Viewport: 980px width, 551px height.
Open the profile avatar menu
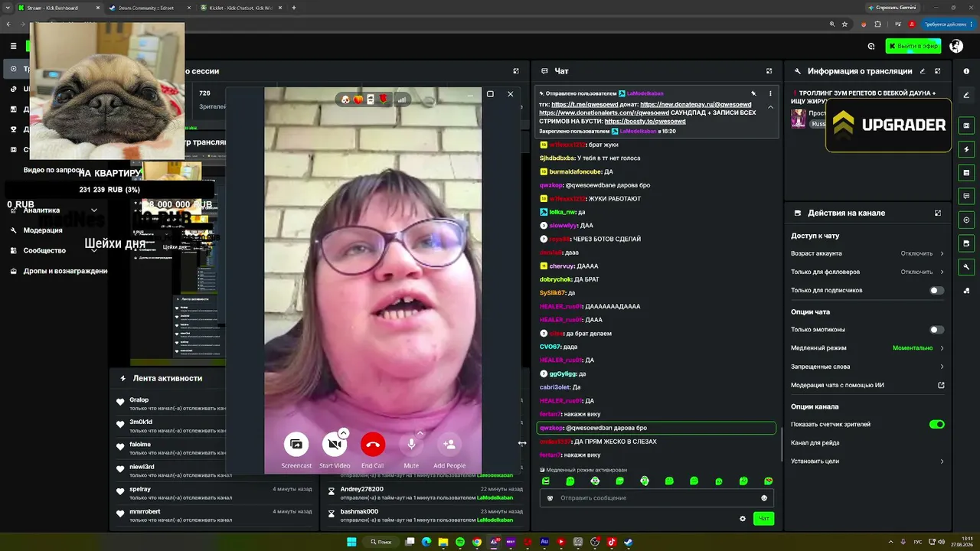coord(956,46)
